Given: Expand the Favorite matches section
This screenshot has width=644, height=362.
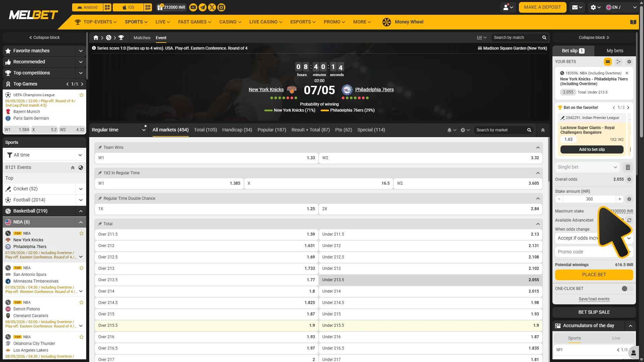Looking at the screenshot, I should click(80, 51).
